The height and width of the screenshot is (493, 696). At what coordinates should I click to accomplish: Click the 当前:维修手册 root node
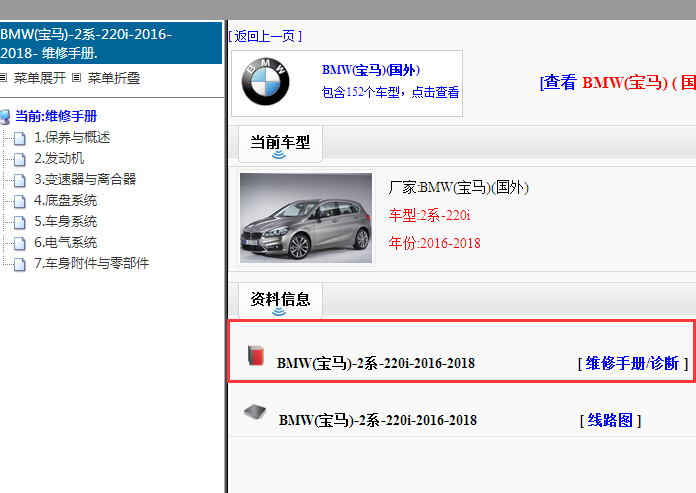click(56, 116)
